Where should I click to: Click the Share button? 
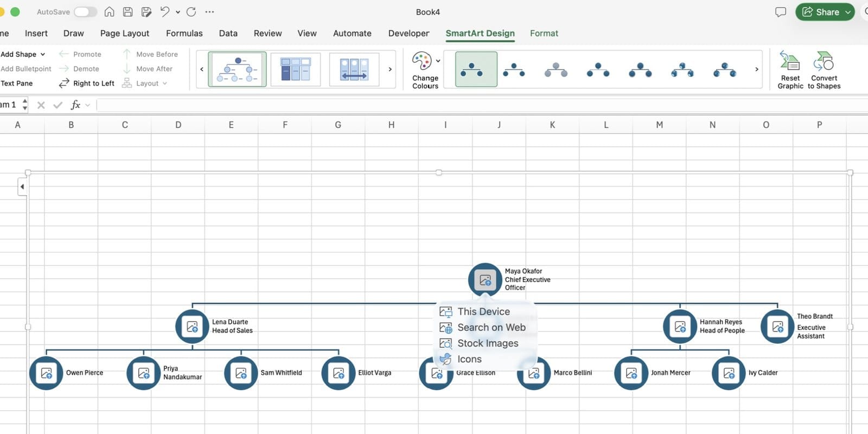tap(825, 12)
